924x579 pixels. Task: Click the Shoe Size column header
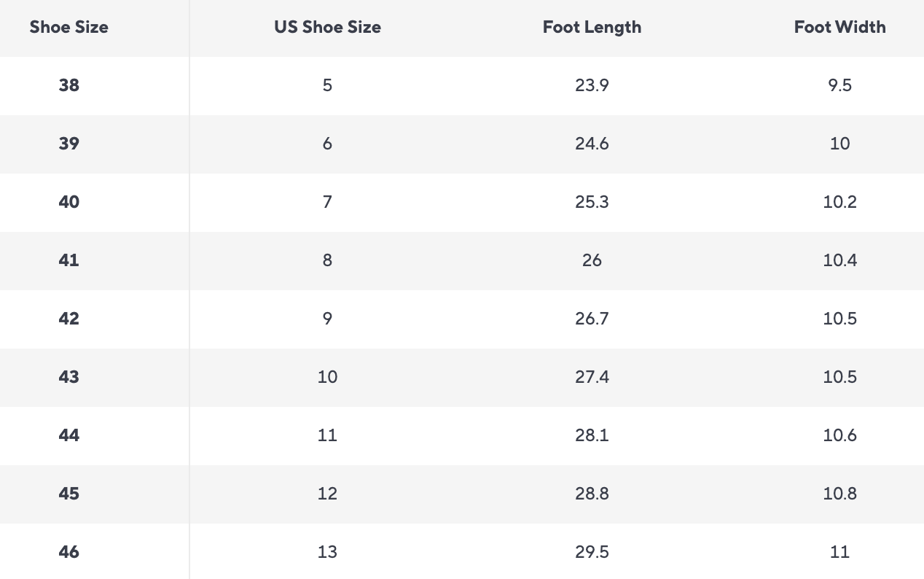(68, 27)
